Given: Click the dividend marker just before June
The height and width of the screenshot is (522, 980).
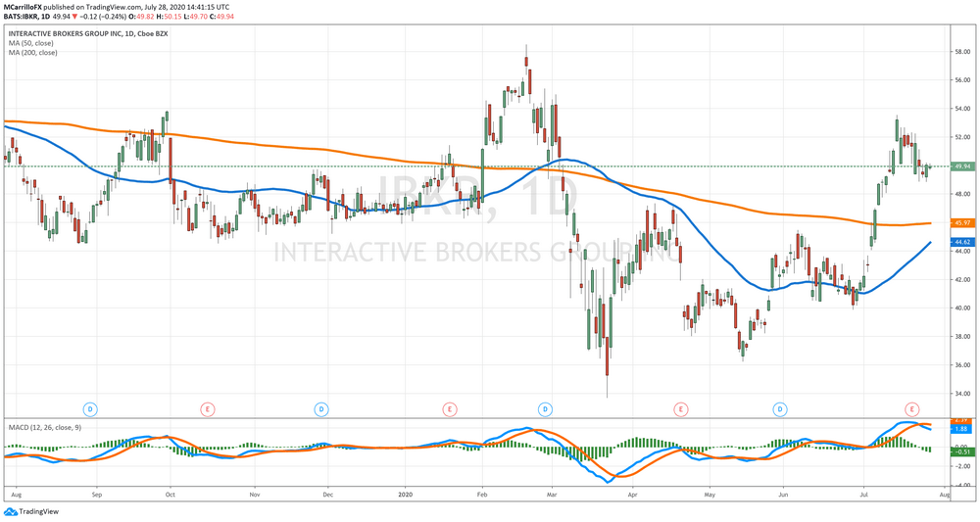Looking at the screenshot, I should 780,409.
